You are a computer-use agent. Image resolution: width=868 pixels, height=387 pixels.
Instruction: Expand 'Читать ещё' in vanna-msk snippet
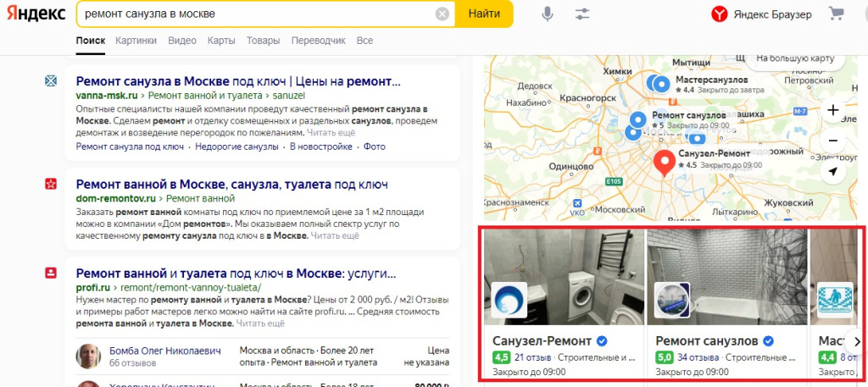[331, 133]
